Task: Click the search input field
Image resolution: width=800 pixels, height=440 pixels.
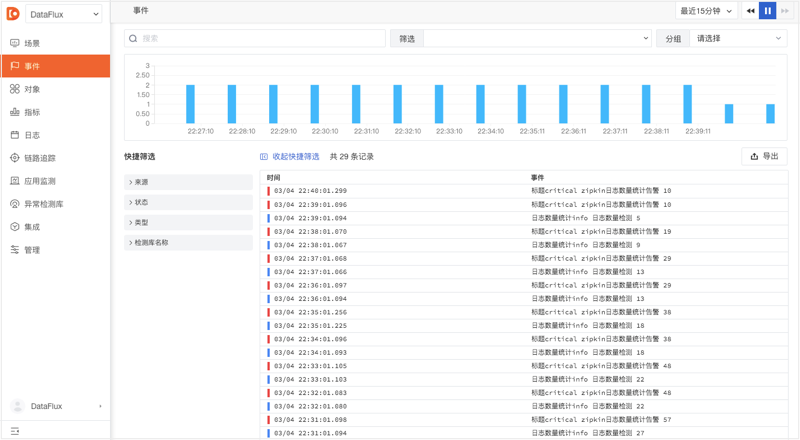Action: tap(255, 38)
